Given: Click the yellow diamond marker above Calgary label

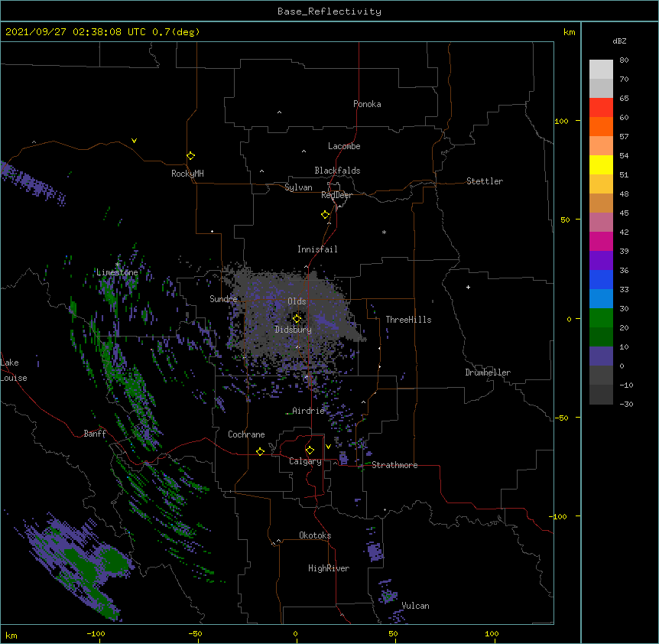Looking at the screenshot, I should (310, 450).
